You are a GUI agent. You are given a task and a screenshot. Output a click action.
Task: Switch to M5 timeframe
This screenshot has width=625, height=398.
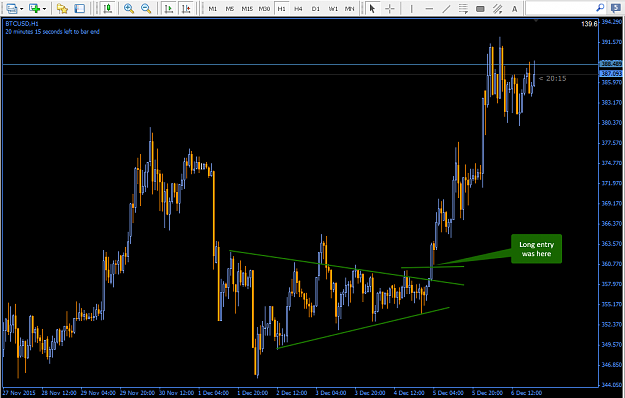pyautogui.click(x=230, y=9)
